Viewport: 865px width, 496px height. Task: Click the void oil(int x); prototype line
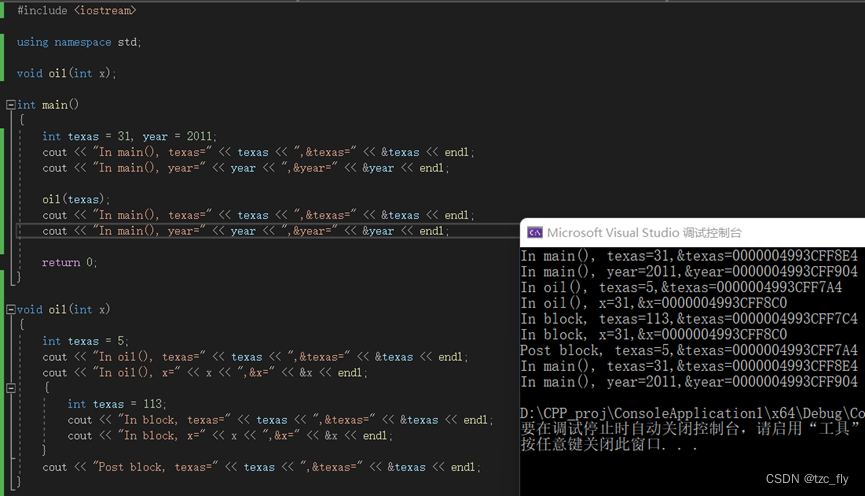click(x=66, y=73)
